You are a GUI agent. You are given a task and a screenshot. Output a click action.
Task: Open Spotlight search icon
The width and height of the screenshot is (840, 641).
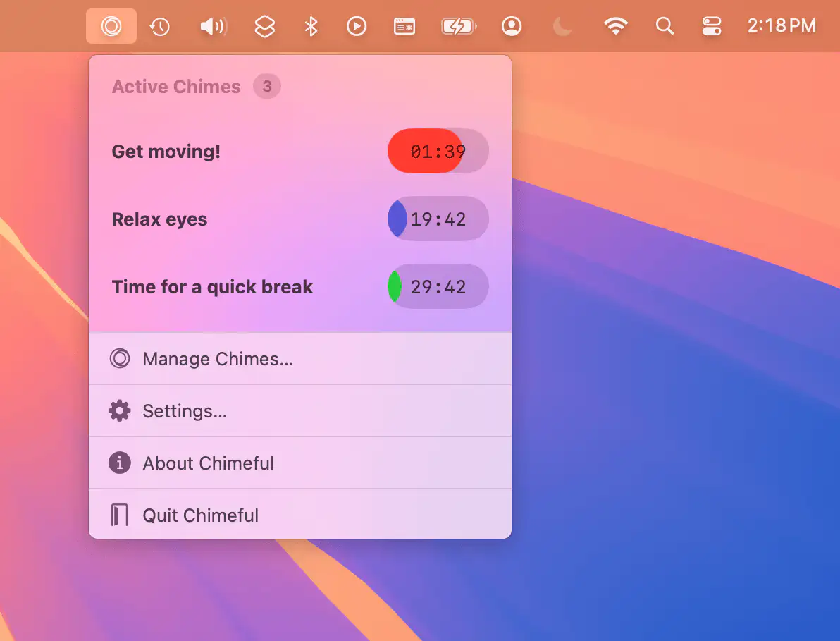[665, 26]
